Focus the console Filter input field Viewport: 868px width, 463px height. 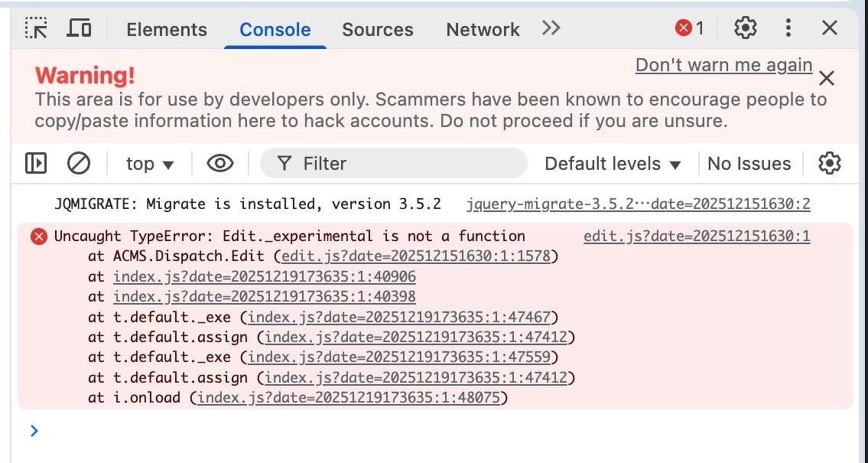click(x=405, y=164)
